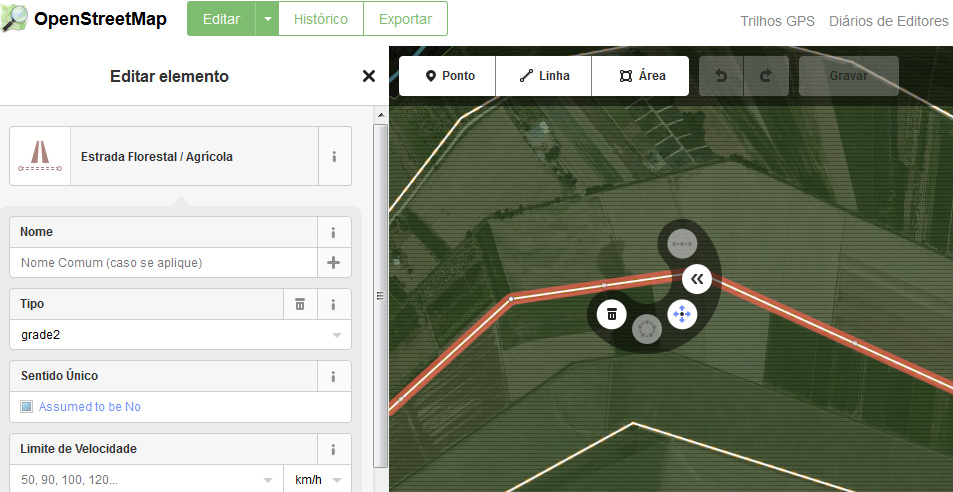Click the OpenStreetMap title text

point(100,19)
